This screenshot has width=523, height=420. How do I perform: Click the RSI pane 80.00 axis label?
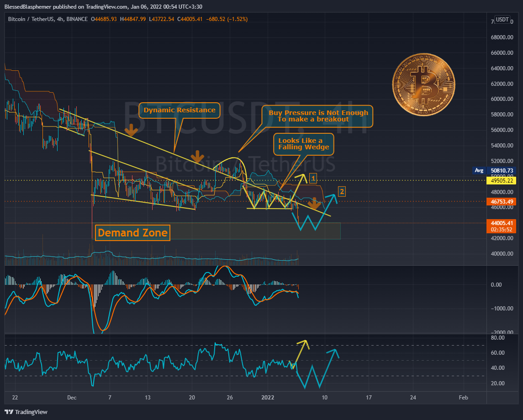pos(498,338)
